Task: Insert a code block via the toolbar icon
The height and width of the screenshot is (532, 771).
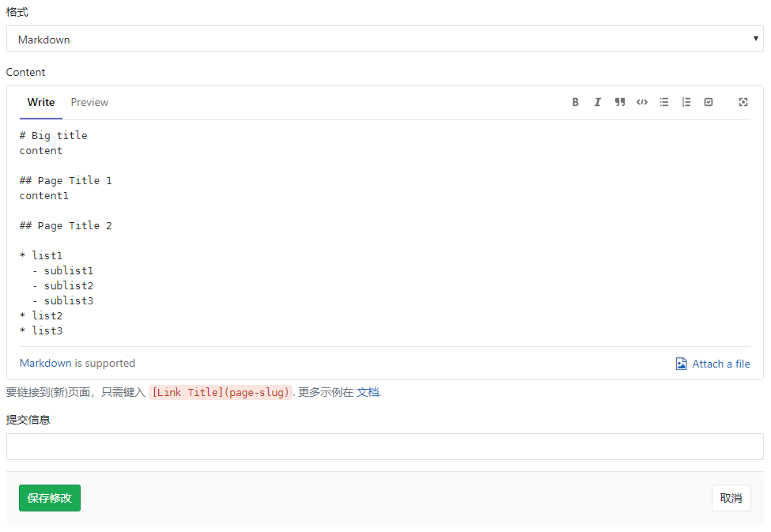Action: coord(642,102)
